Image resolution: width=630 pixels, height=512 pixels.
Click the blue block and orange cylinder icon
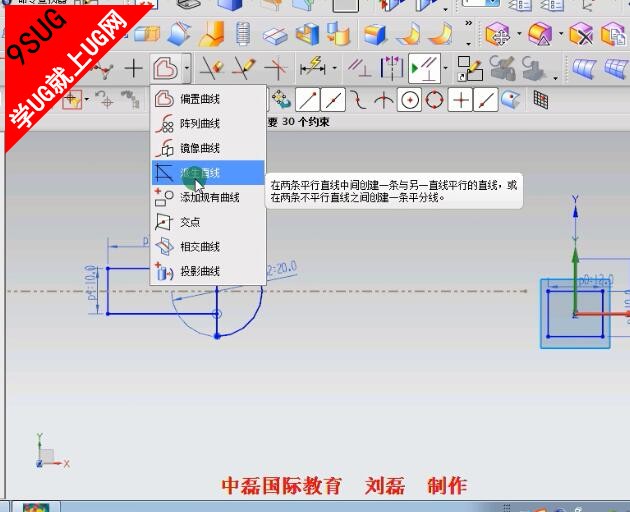pyautogui.click(x=338, y=34)
